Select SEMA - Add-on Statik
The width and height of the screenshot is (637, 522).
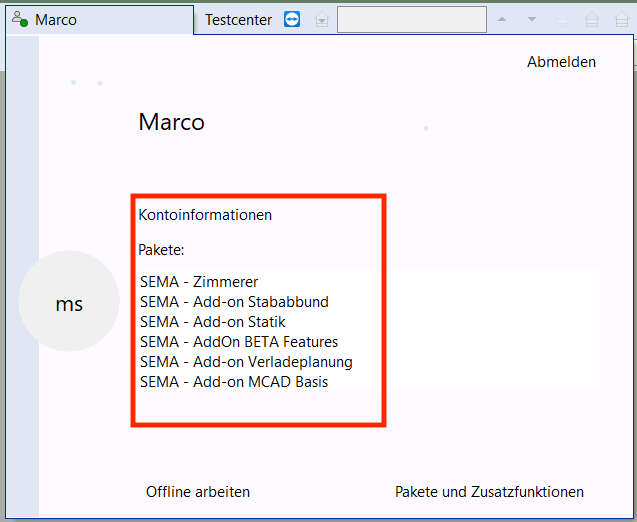pyautogui.click(x=213, y=322)
